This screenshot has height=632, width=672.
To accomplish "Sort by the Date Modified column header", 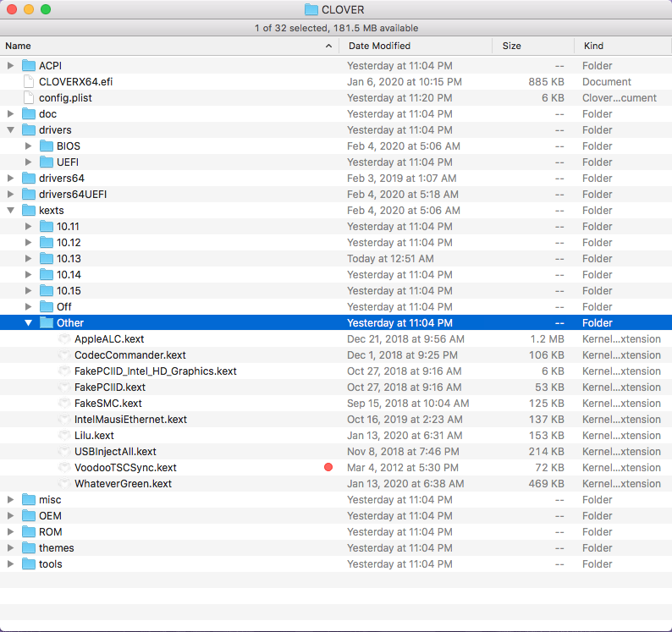I will coord(416,46).
